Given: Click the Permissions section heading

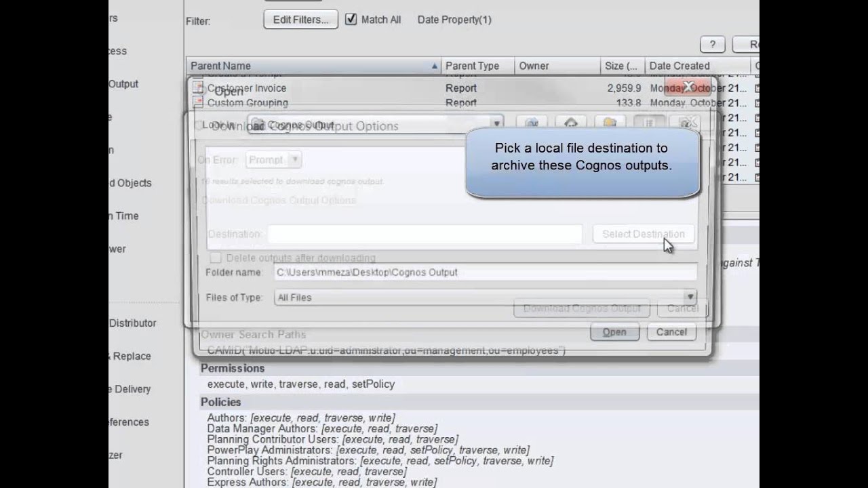Looking at the screenshot, I should click(x=233, y=368).
